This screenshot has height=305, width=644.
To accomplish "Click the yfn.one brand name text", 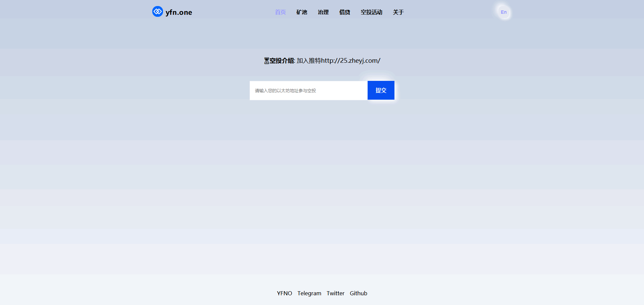I will click(x=178, y=12).
